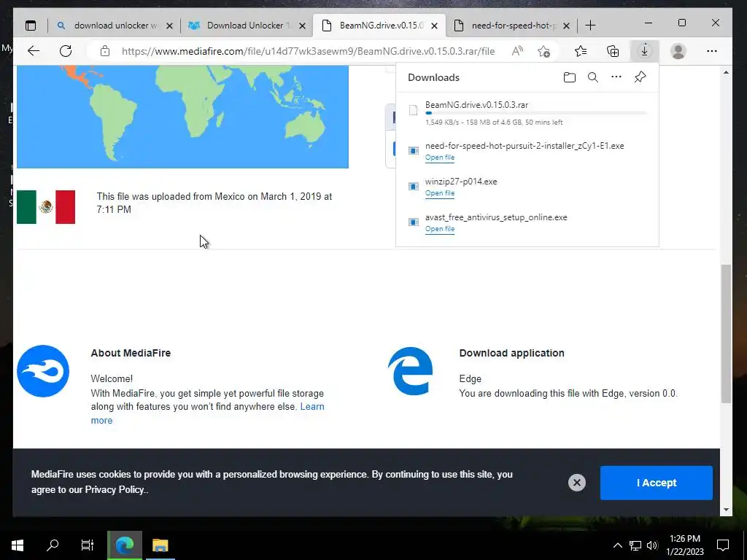
Task: Open file for avast_free_antivirus_setup_online.exe
Action: pyautogui.click(x=440, y=229)
